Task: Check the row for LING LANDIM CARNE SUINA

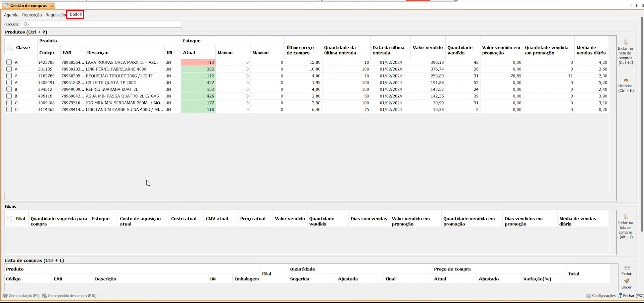Action: point(9,109)
